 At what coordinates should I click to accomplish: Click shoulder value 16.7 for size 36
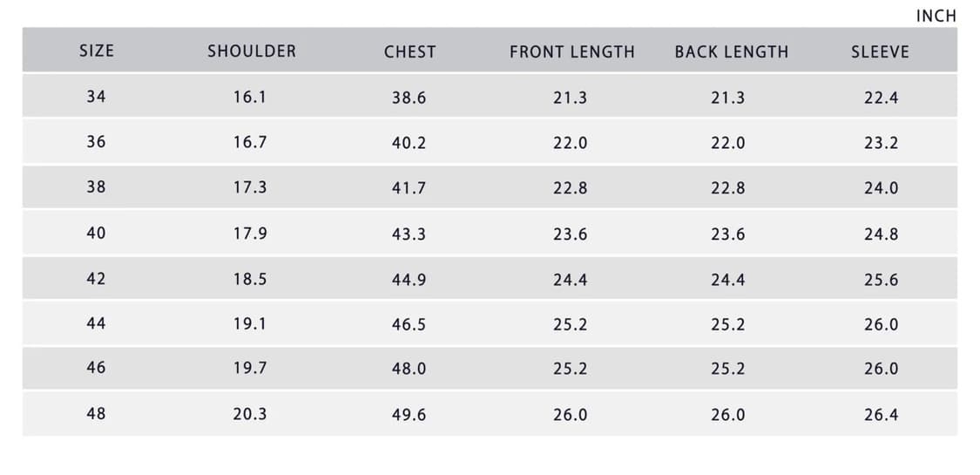pyautogui.click(x=250, y=142)
